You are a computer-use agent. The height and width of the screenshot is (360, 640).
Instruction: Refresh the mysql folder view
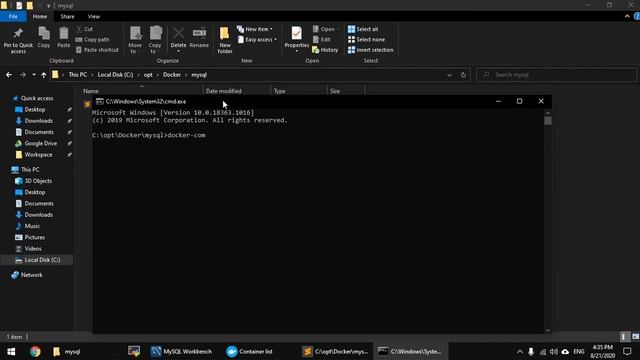[463, 75]
